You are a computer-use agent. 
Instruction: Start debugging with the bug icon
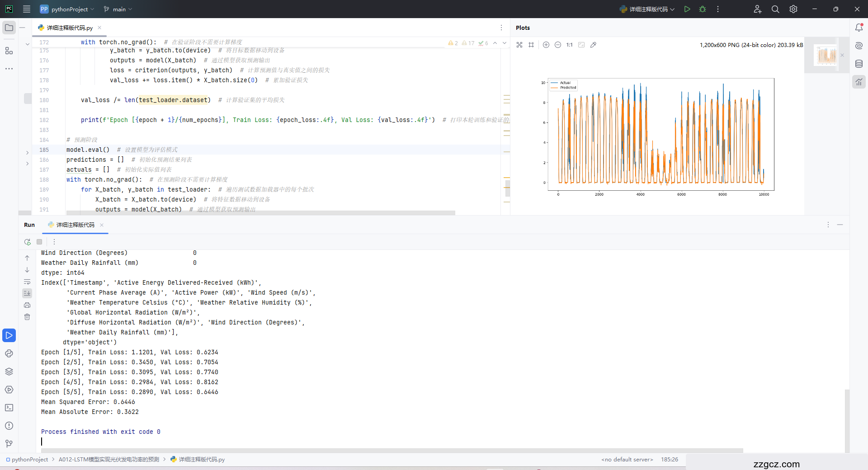tap(703, 9)
